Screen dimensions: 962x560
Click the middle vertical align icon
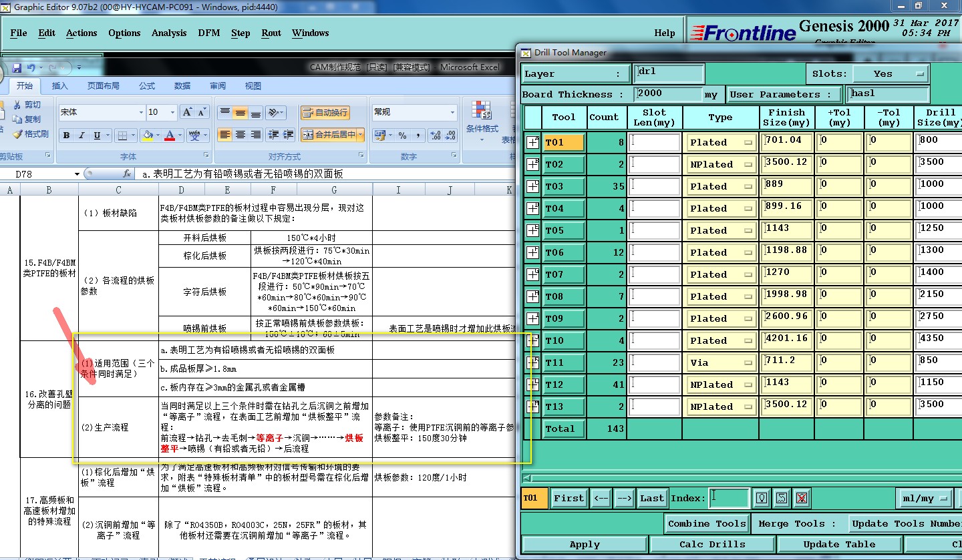tap(240, 112)
